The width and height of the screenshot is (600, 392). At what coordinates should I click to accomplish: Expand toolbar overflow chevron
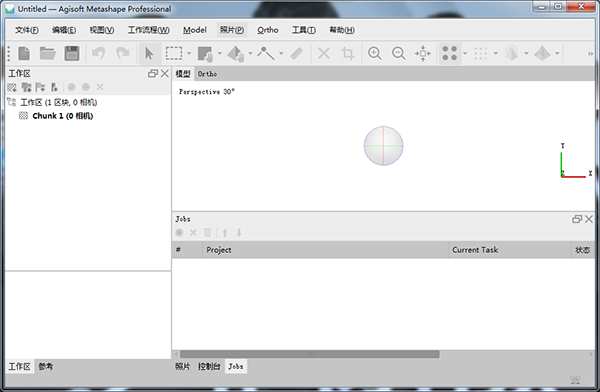[x=590, y=54]
